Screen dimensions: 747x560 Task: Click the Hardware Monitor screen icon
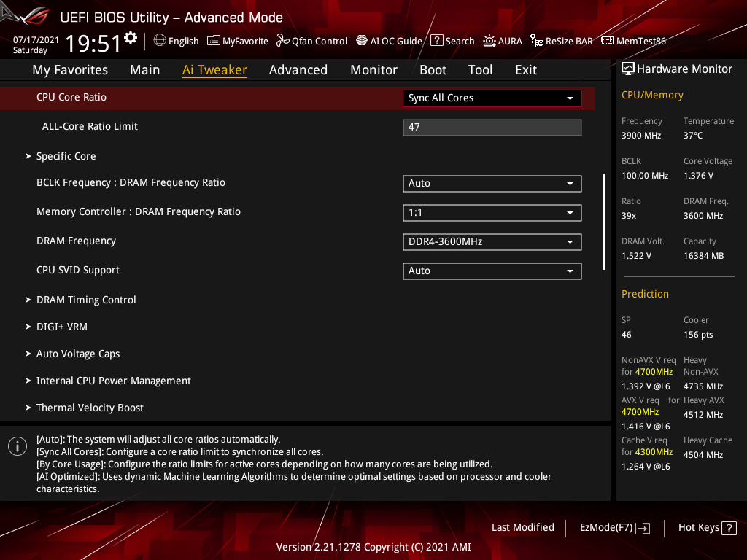(x=628, y=69)
